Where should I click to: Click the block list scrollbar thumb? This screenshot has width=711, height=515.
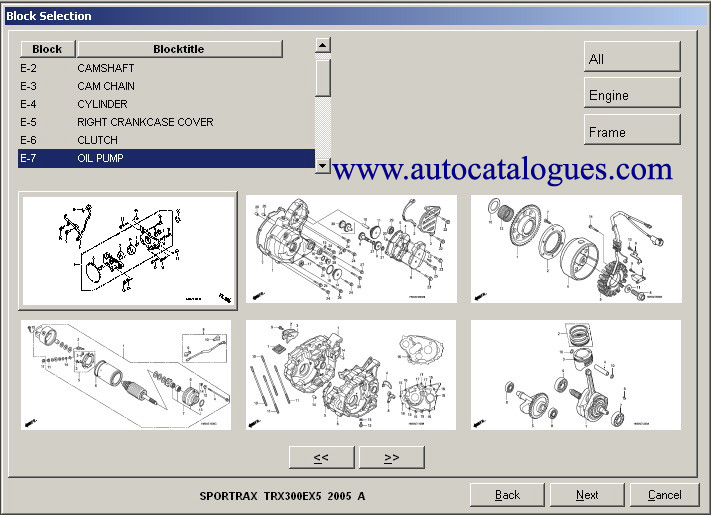(x=322, y=76)
